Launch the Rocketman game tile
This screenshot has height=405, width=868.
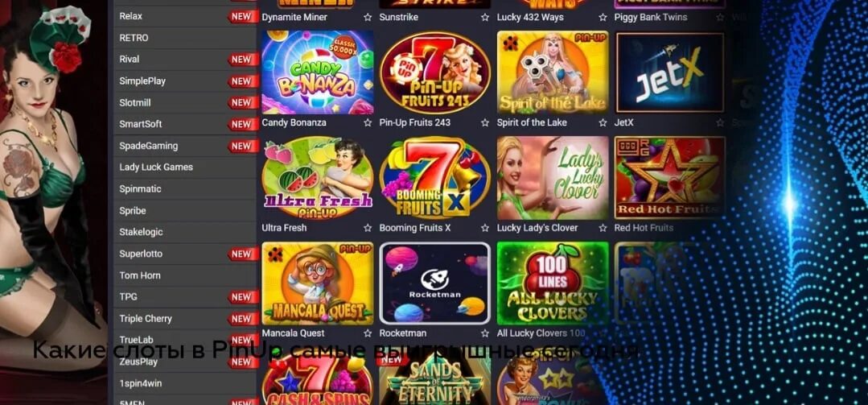[435, 283]
